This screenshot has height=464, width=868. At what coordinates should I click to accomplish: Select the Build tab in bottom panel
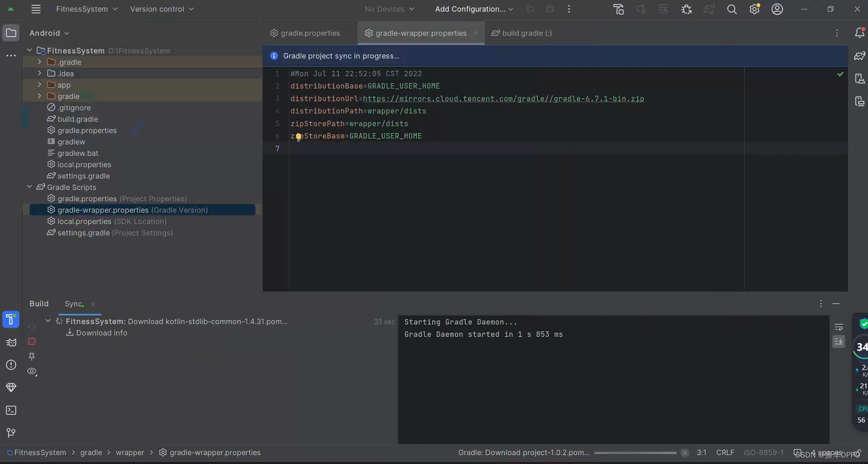pyautogui.click(x=39, y=304)
